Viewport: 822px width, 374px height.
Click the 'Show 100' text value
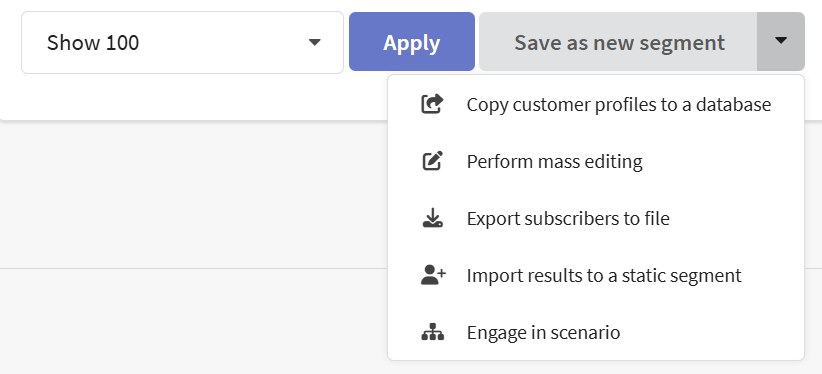point(93,42)
